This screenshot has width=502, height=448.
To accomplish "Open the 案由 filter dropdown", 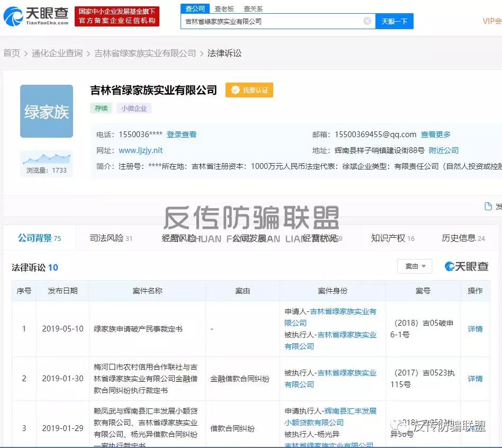I will click(x=414, y=266).
